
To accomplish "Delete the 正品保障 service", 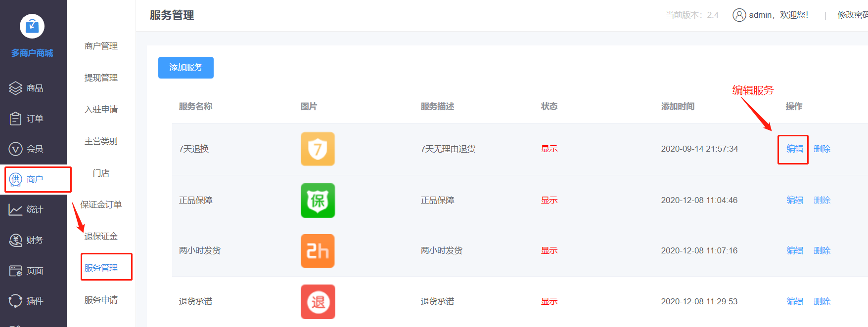I will click(x=822, y=200).
